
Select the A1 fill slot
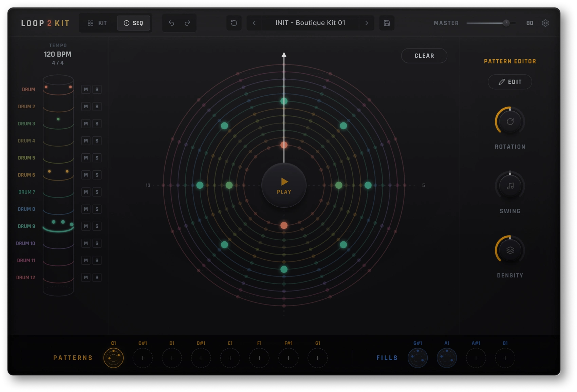[447, 358]
